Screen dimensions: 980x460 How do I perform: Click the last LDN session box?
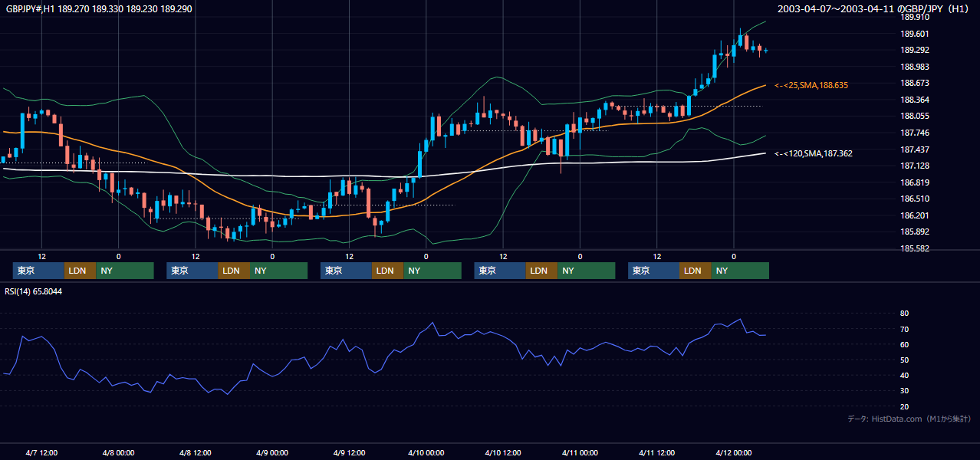click(x=696, y=271)
